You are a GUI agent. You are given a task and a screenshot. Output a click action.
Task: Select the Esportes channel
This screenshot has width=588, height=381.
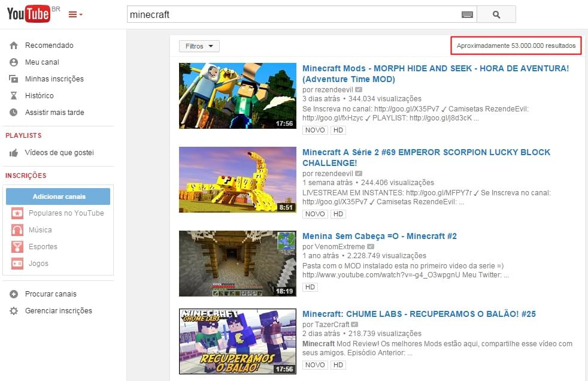[43, 247]
